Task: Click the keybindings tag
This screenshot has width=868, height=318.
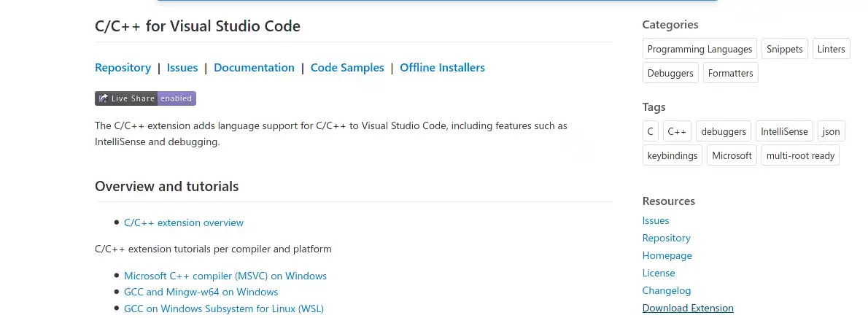Action: [672, 155]
